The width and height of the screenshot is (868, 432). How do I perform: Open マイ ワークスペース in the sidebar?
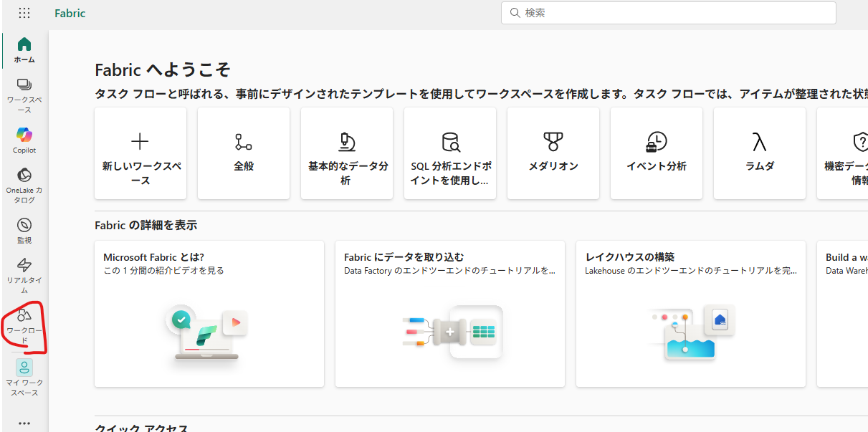coord(24,378)
